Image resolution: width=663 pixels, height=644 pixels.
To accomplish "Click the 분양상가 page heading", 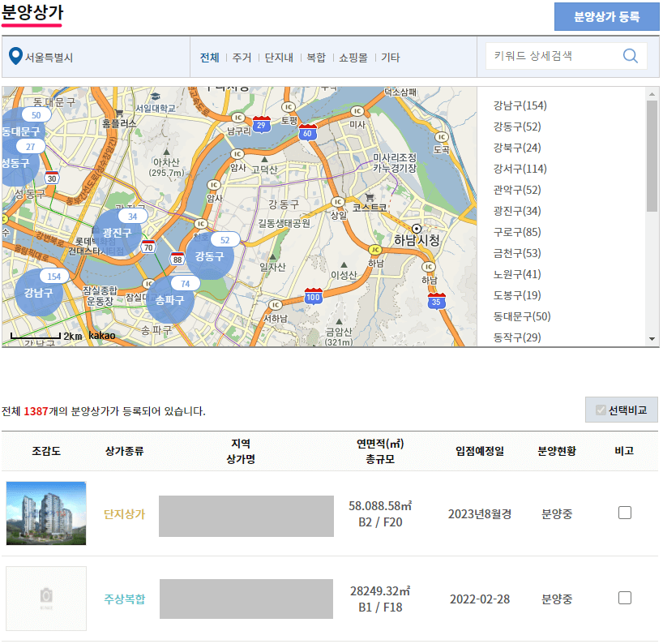I will (x=32, y=12).
